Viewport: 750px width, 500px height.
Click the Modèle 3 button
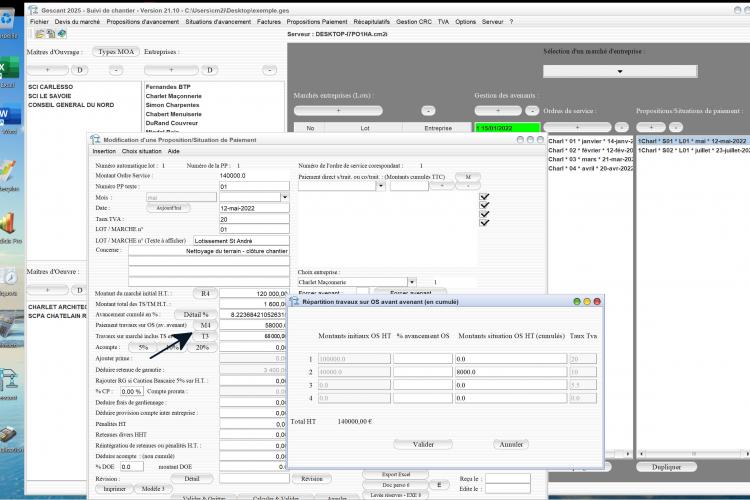point(153,489)
